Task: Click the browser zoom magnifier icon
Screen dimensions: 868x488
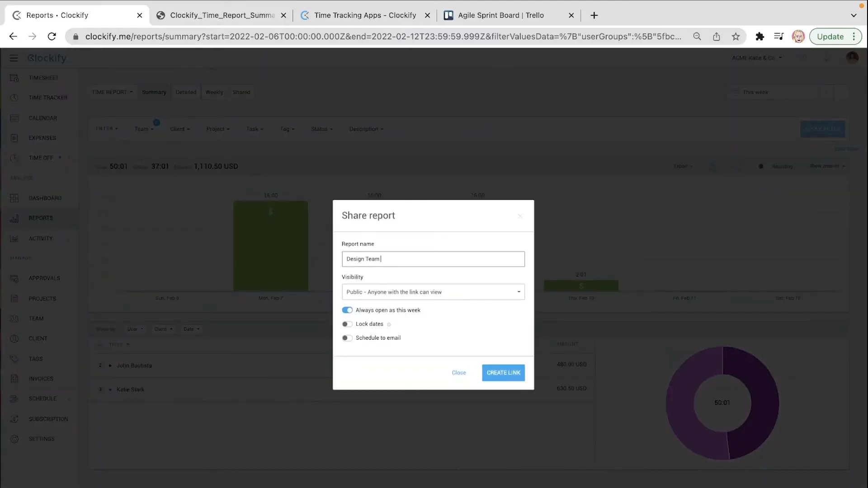Action: point(697,37)
